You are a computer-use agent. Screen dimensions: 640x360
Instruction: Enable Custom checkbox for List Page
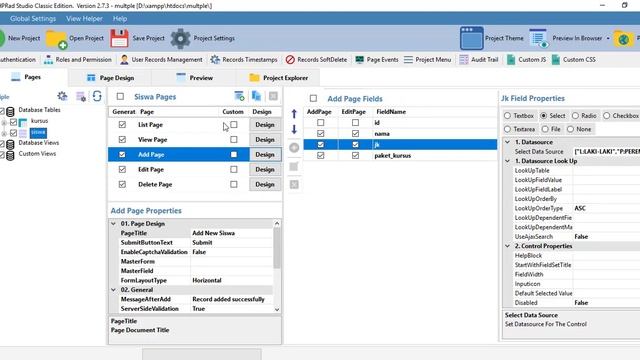tap(233, 124)
